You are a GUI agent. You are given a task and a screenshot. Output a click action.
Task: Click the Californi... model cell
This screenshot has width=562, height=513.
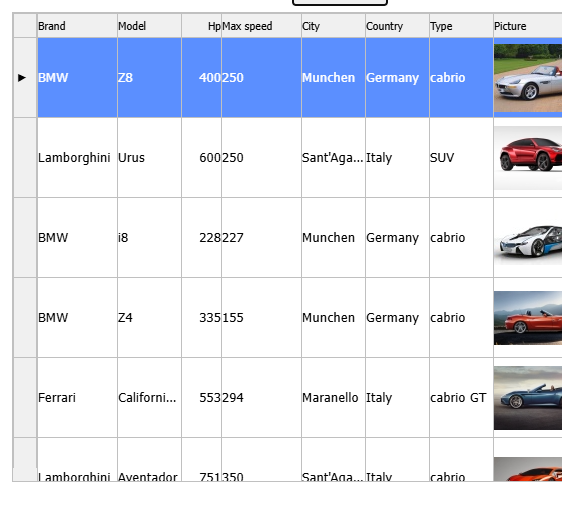[x=149, y=397]
